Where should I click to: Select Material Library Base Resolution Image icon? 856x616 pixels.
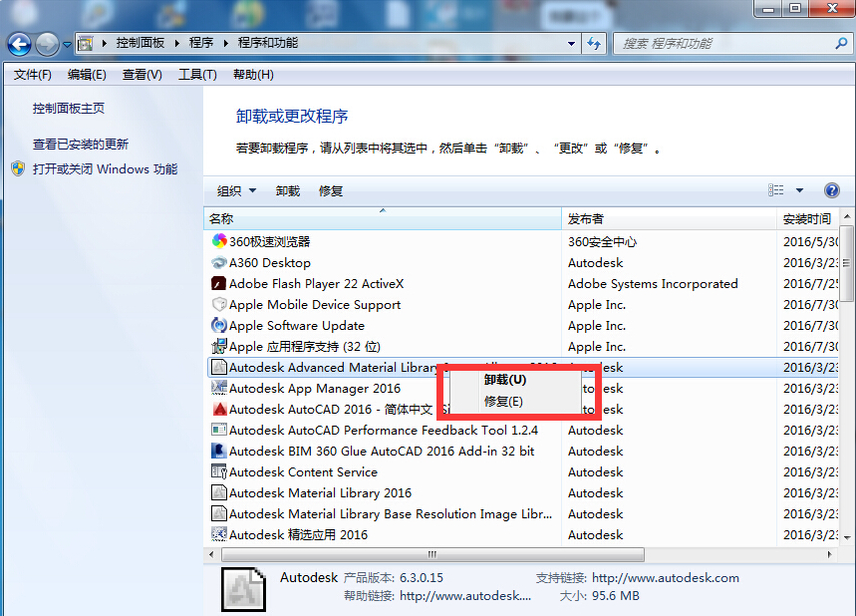(219, 513)
